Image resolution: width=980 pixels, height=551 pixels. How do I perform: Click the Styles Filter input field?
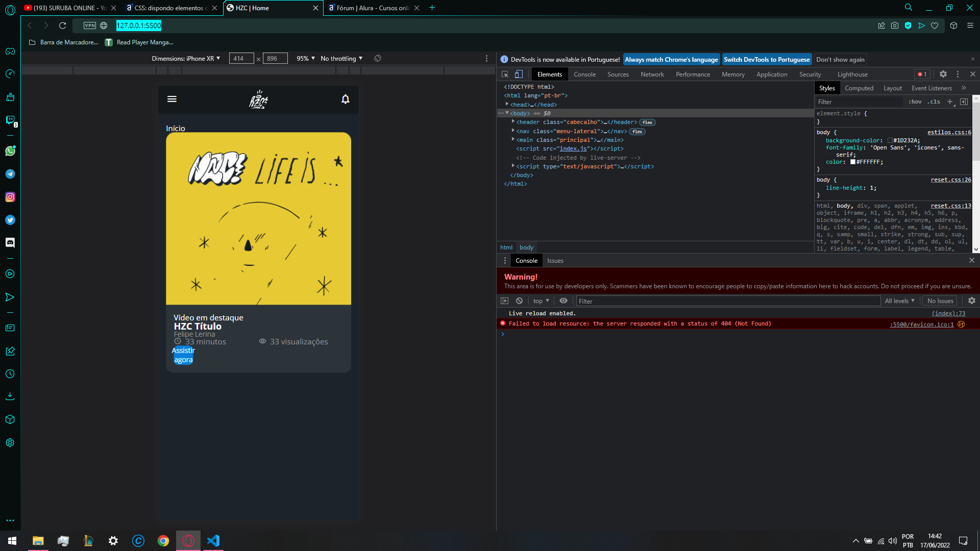(860, 102)
